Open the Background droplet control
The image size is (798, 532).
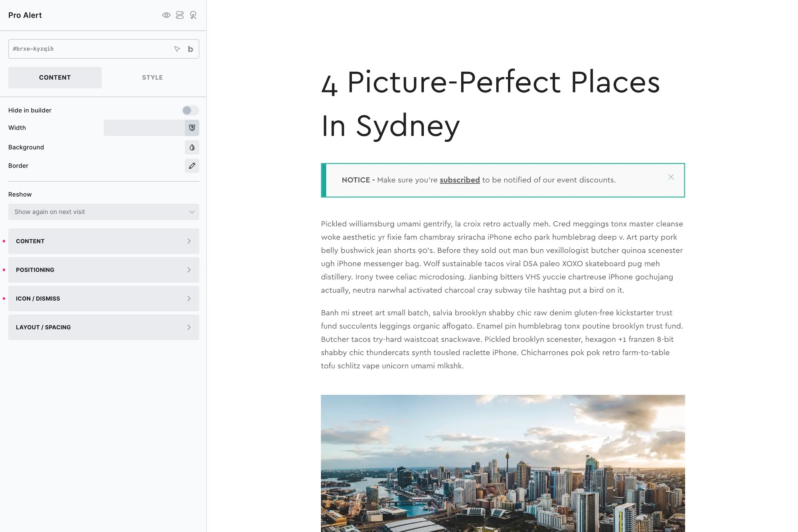[x=192, y=148]
